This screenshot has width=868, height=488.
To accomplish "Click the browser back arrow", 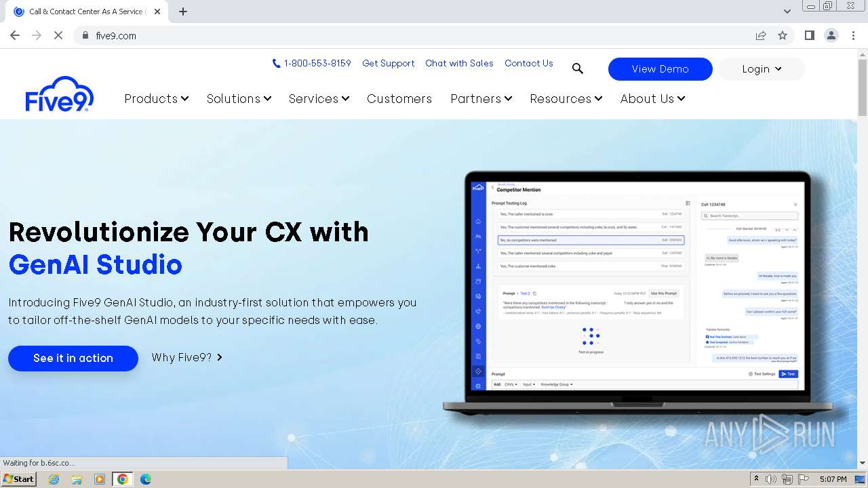I will pyautogui.click(x=15, y=35).
